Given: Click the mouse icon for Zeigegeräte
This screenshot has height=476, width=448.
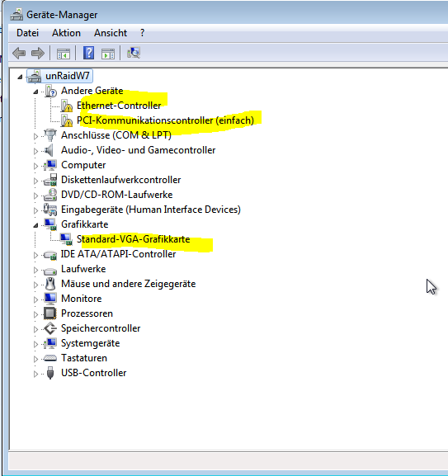Looking at the screenshot, I should (50, 284).
